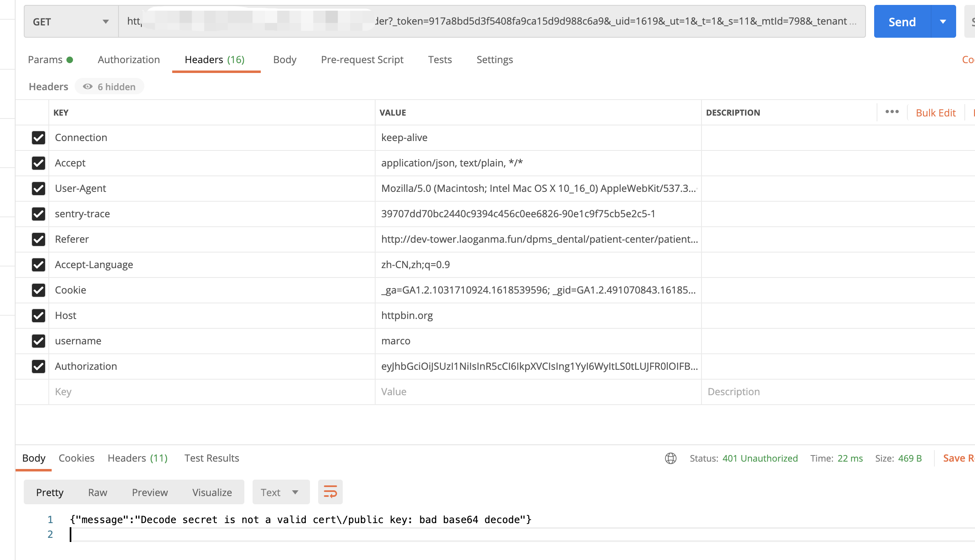Uncheck the Cookie header checkbox
Image resolution: width=975 pixels, height=560 pixels.
[39, 290]
